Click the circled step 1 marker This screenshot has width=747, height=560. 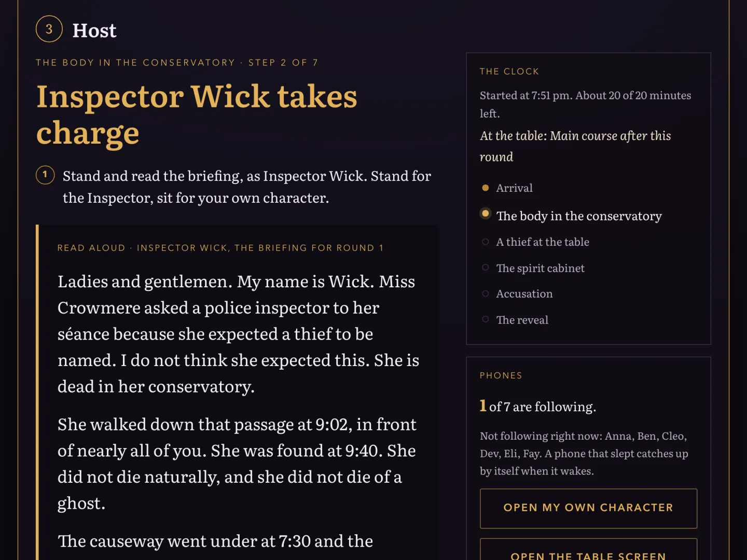(x=45, y=175)
